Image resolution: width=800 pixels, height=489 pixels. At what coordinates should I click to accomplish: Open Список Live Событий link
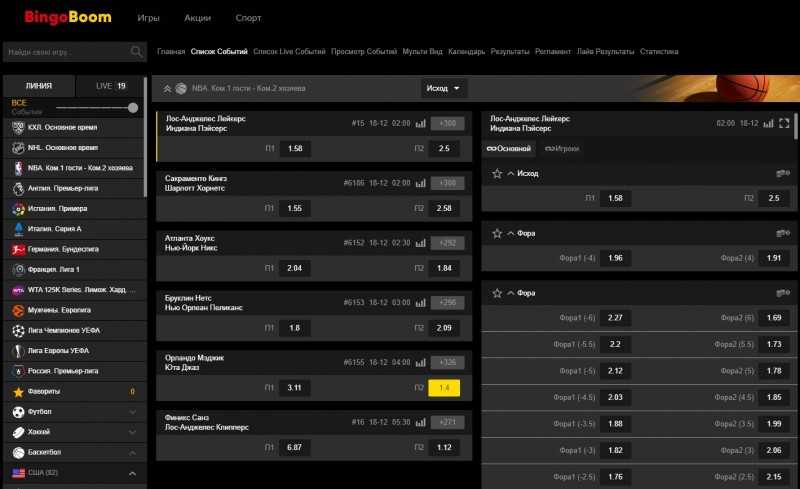289,52
